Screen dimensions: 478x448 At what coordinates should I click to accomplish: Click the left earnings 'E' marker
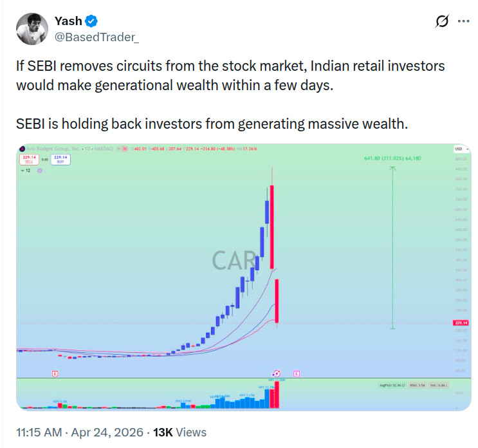(55, 373)
